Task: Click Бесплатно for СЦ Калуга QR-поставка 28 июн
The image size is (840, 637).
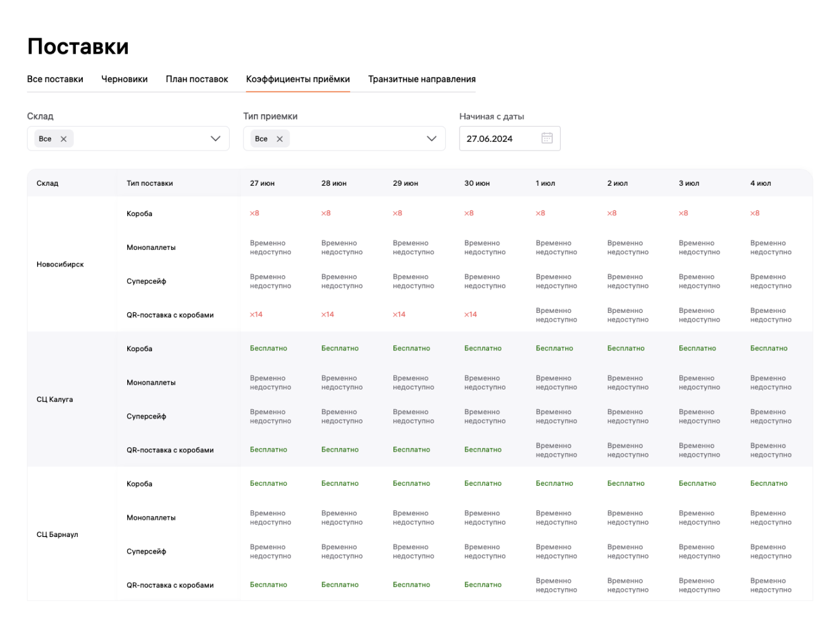Action: coord(340,449)
